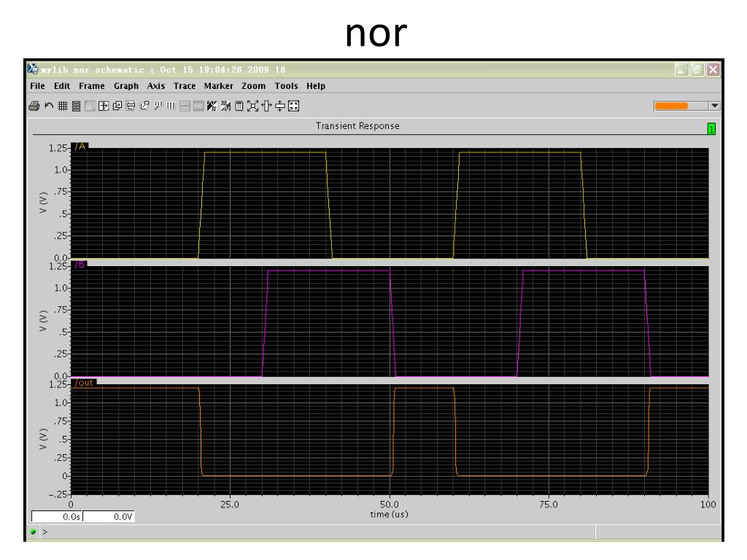The width and height of the screenshot is (747, 560).
Task: Select the /B trace label
Action: [x=80, y=264]
